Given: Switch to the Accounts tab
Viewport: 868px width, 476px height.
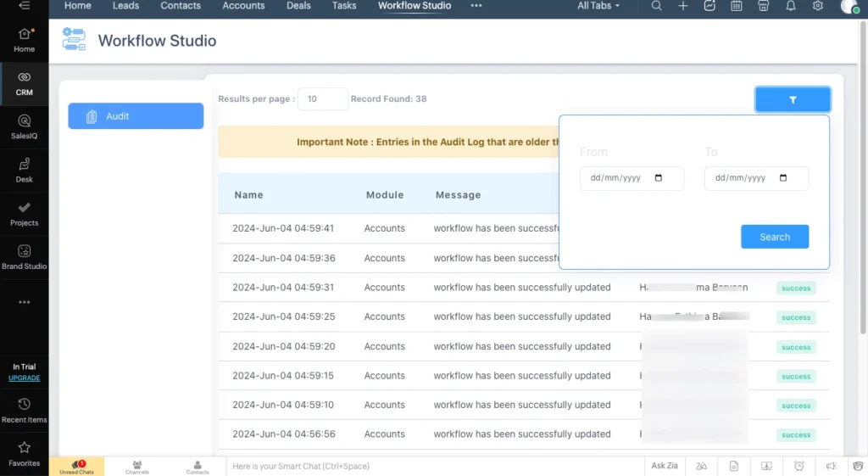Looking at the screenshot, I should [243, 6].
